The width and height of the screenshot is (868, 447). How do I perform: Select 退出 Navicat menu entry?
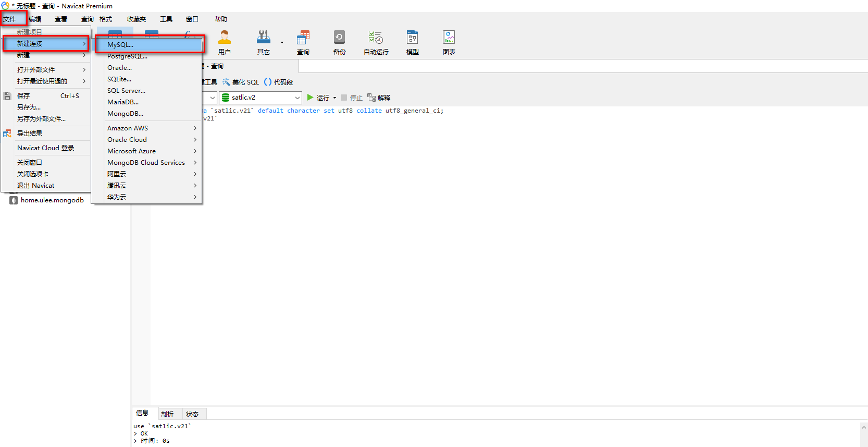point(46,186)
